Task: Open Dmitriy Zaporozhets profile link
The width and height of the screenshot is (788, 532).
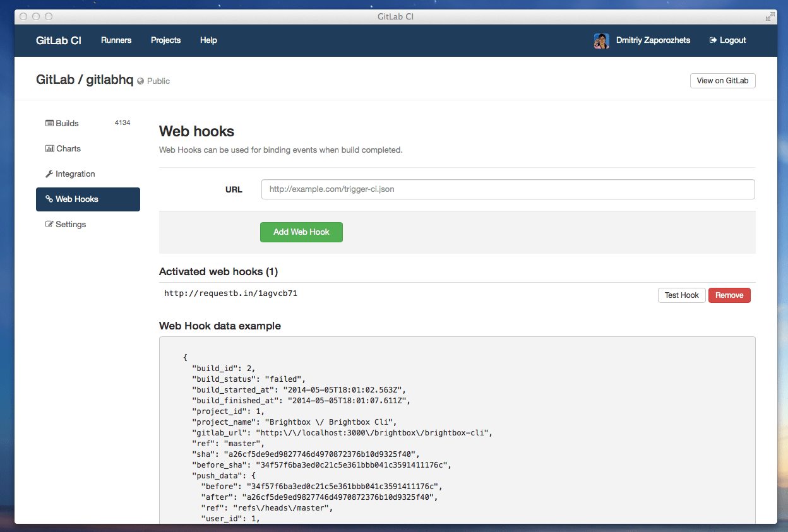Action: tap(653, 40)
